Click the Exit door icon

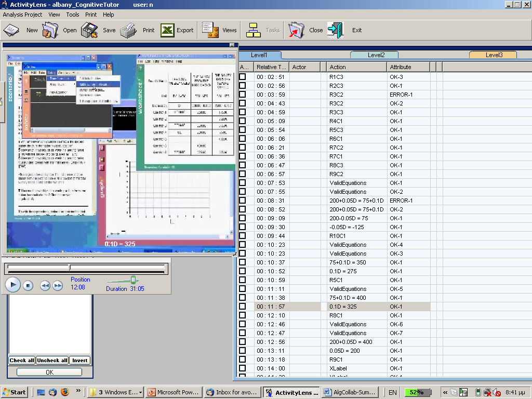[336, 30]
